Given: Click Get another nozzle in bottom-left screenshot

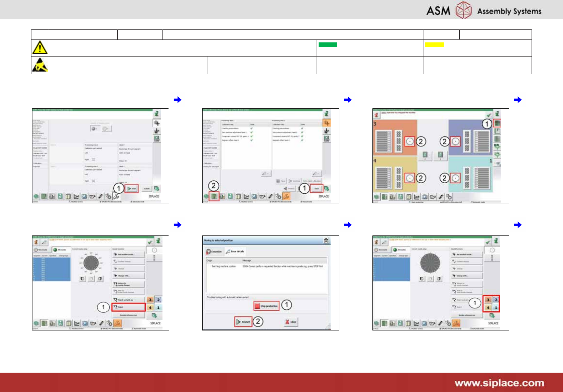Looking at the screenshot, I should [x=128, y=254].
